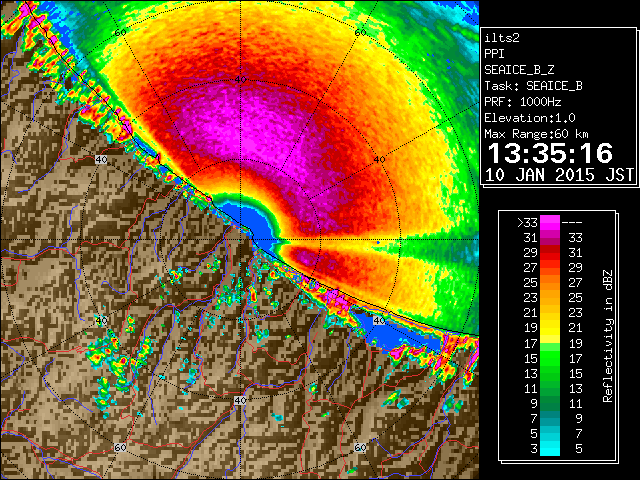Click the '3' at the legend's bottom left
Screen dimensions: 640x480
point(534,449)
